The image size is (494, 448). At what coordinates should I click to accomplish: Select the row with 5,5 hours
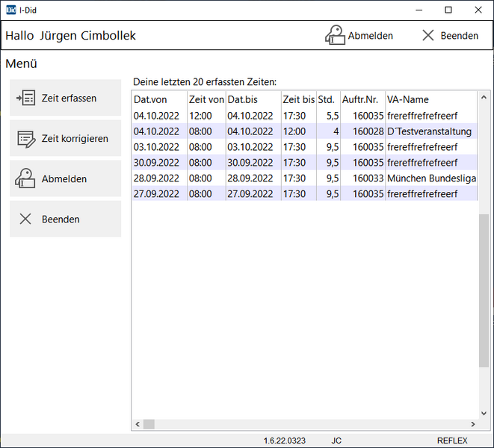pyautogui.click(x=305, y=116)
